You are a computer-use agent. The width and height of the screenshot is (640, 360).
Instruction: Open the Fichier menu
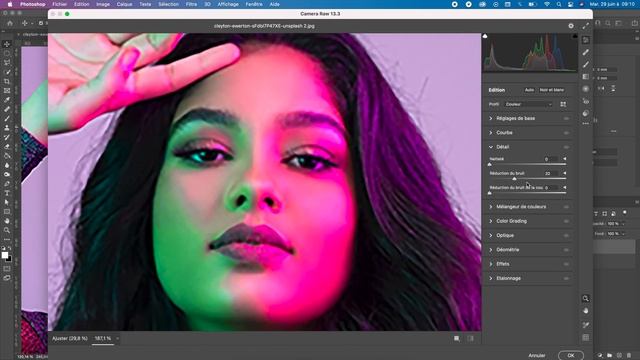(x=60, y=4)
